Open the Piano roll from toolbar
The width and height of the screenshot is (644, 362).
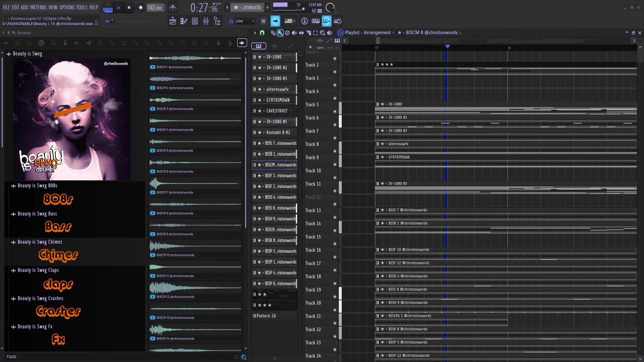tap(184, 21)
